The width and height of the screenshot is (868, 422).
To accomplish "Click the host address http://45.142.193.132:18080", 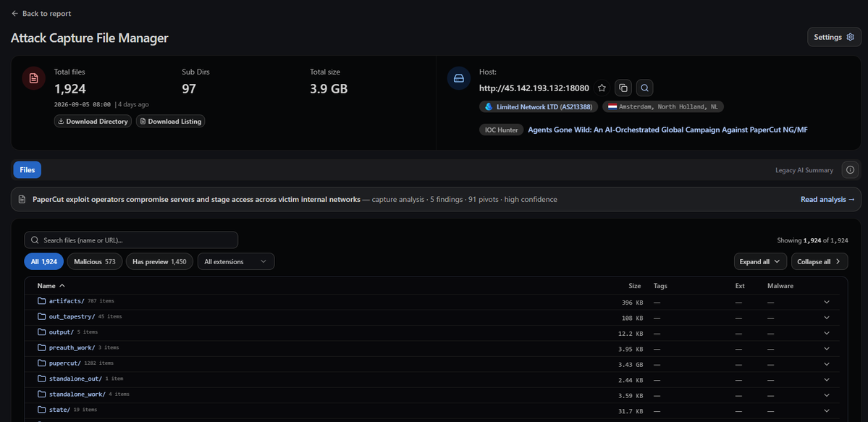I will [534, 88].
